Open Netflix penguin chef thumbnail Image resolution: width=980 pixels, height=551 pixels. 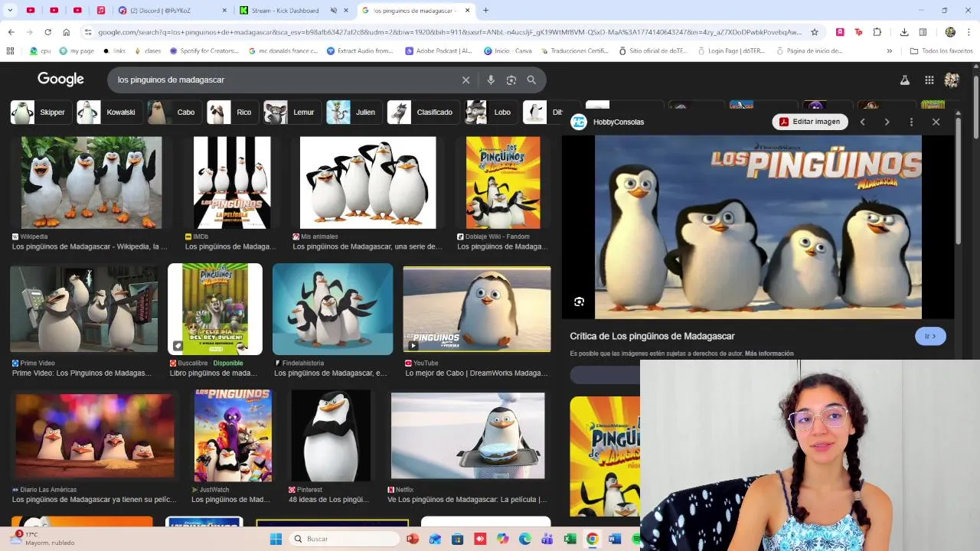coord(468,435)
